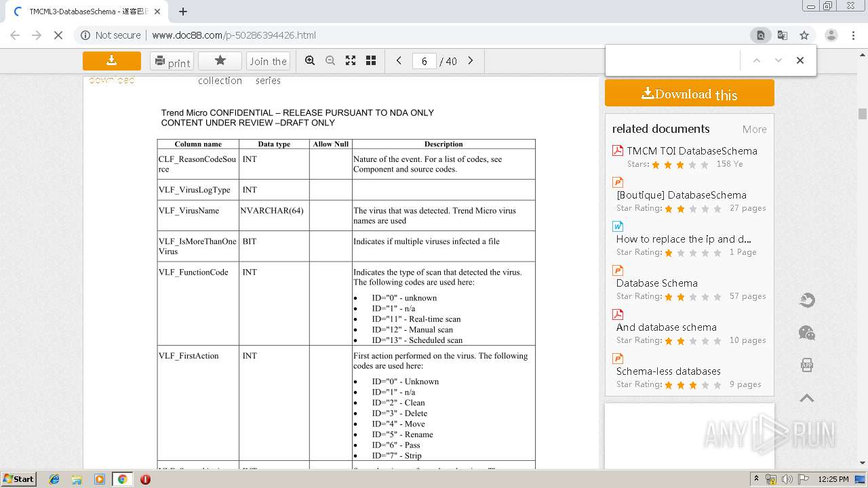This screenshot has height=488, width=868.
Task: Click More next to related documents
Action: (x=754, y=129)
